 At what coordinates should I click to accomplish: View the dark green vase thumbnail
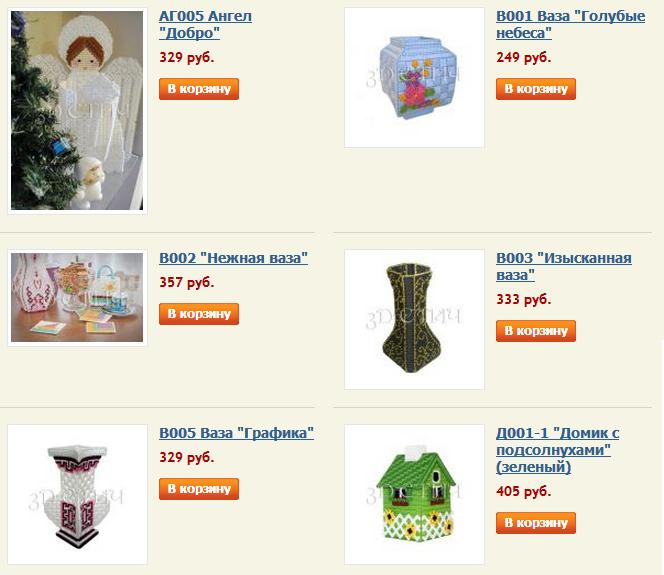click(414, 320)
